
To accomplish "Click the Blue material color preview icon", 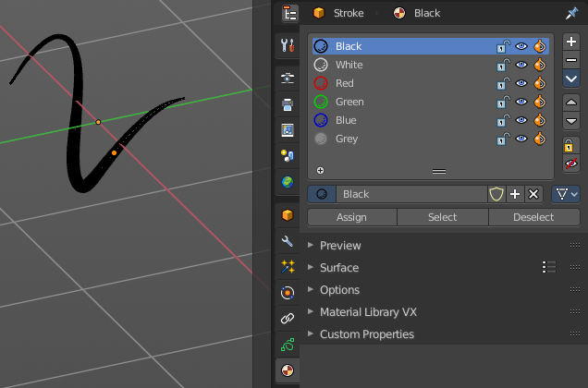I will coord(321,120).
